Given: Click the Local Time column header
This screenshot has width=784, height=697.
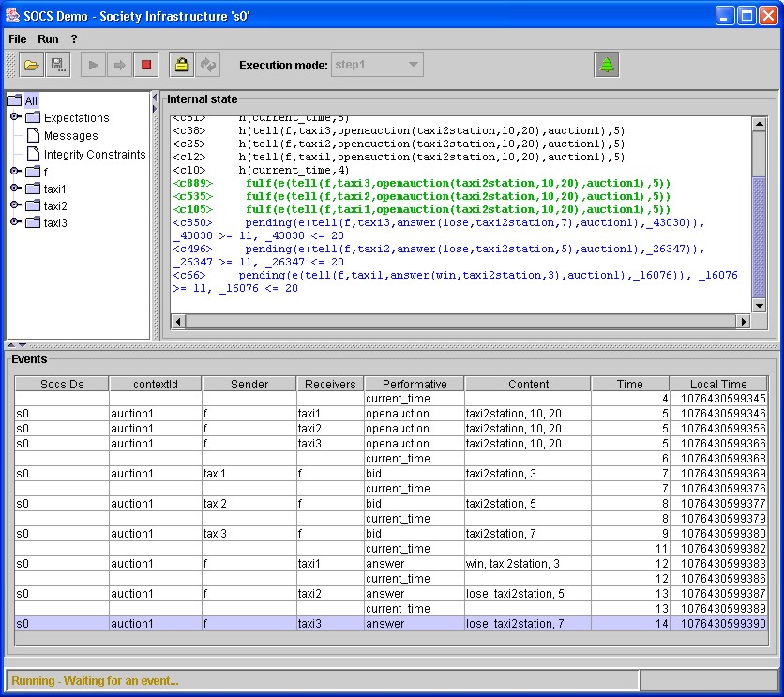Looking at the screenshot, I should [x=718, y=384].
